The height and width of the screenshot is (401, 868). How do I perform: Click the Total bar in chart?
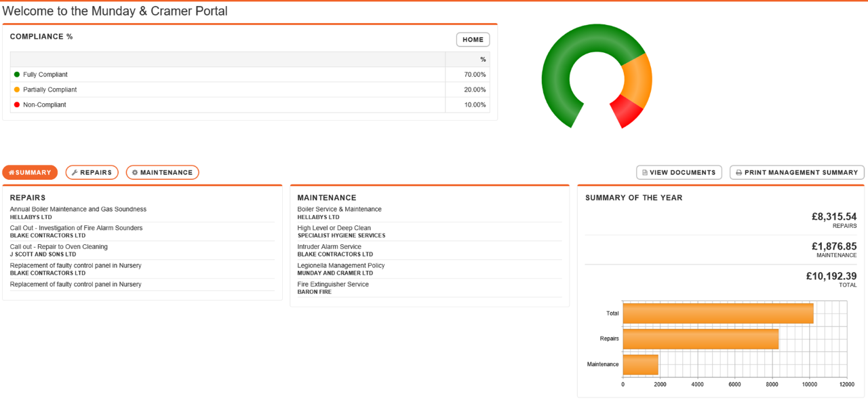pos(718,313)
